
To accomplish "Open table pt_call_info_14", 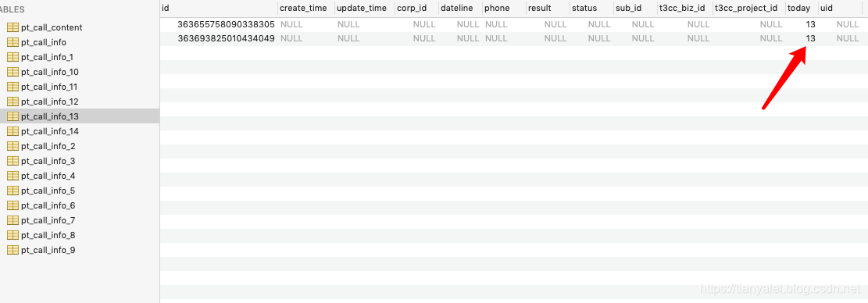I will (50, 132).
